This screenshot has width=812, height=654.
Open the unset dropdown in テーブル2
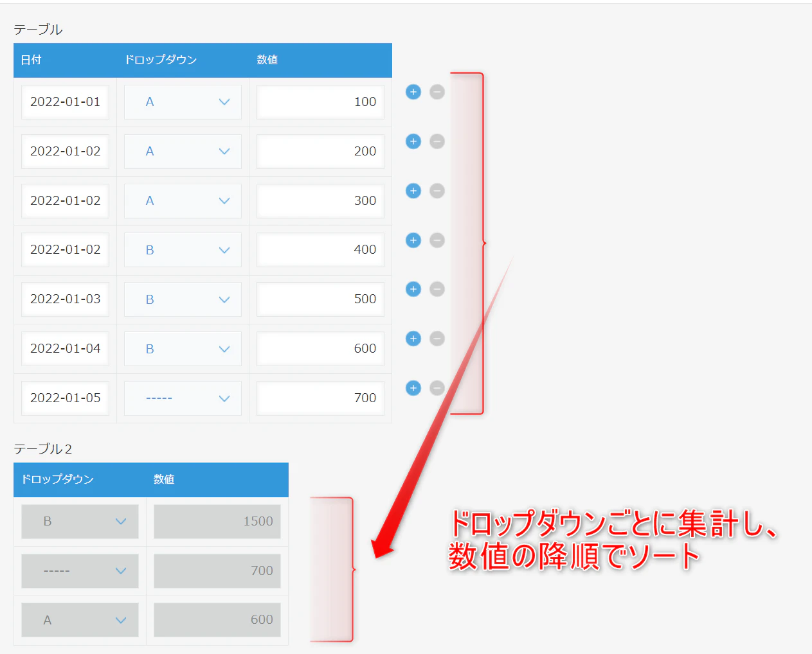(x=80, y=571)
